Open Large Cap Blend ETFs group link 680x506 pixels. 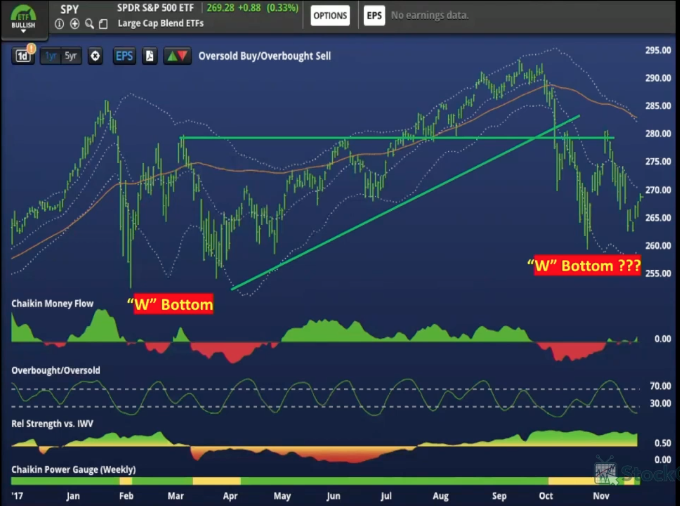[160, 23]
